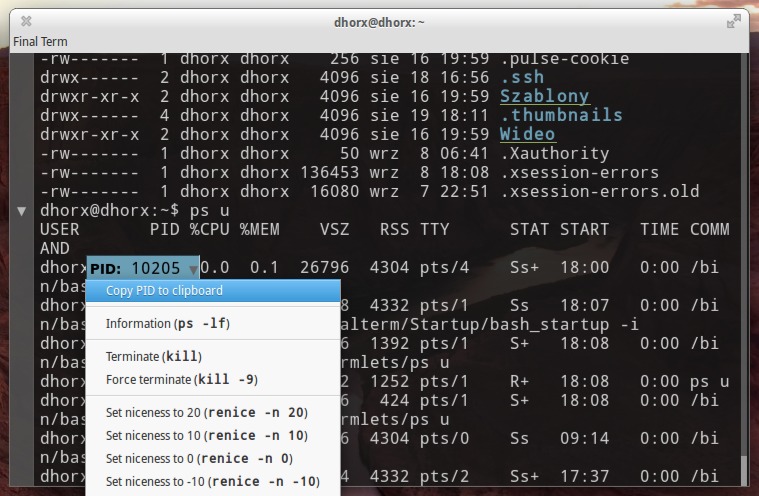Click the dhorx@dhorx: ~ window title

pos(379,22)
